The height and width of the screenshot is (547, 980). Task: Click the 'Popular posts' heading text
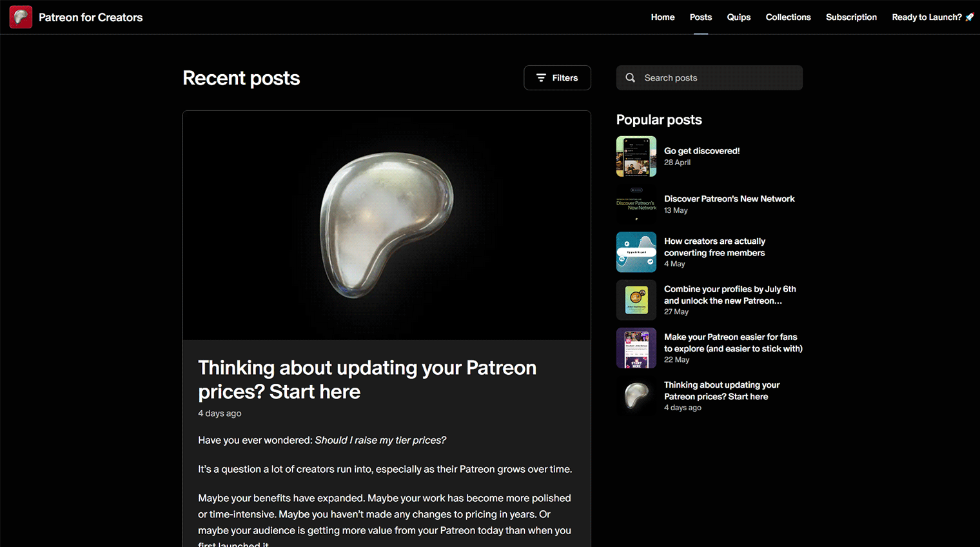tap(659, 120)
